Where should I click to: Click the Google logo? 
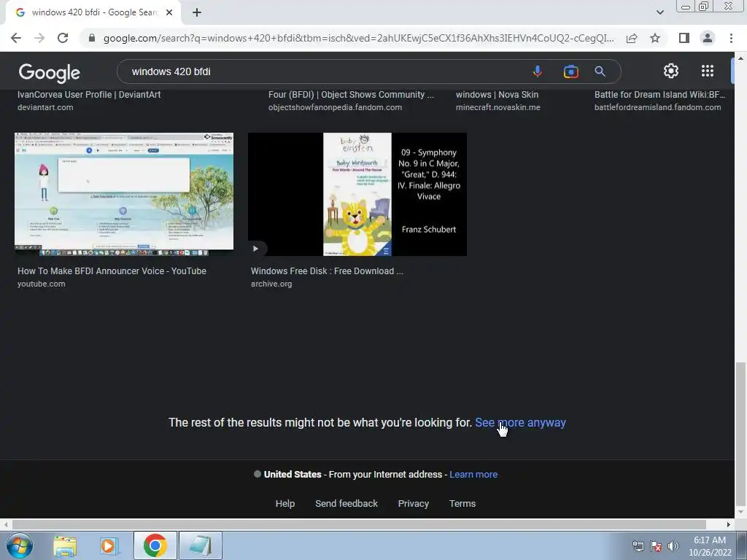pos(50,73)
